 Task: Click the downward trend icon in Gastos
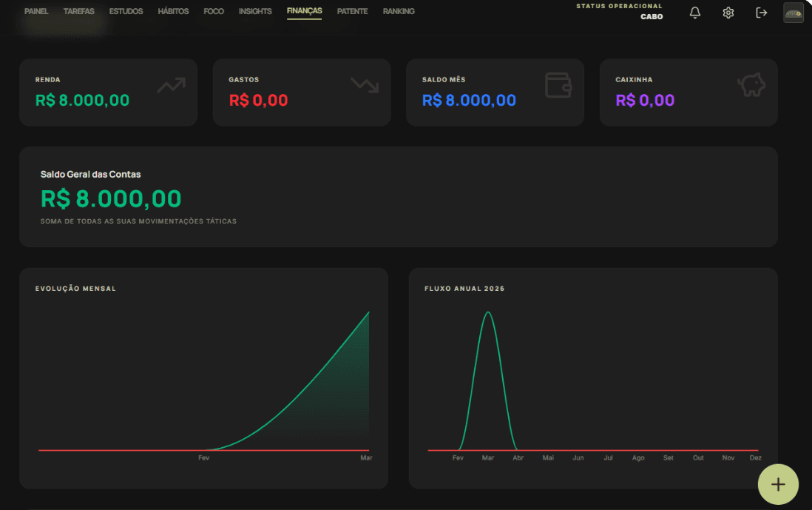(x=365, y=85)
